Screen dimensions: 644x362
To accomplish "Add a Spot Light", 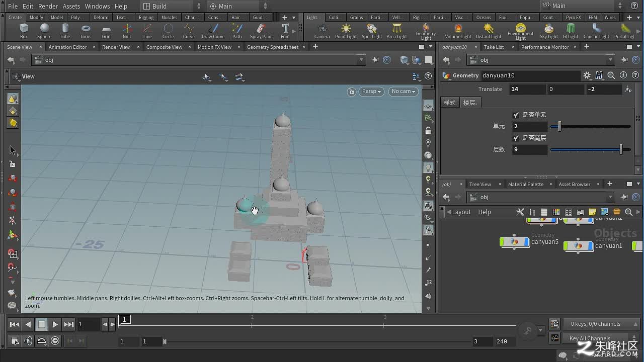I will pyautogui.click(x=372, y=31).
